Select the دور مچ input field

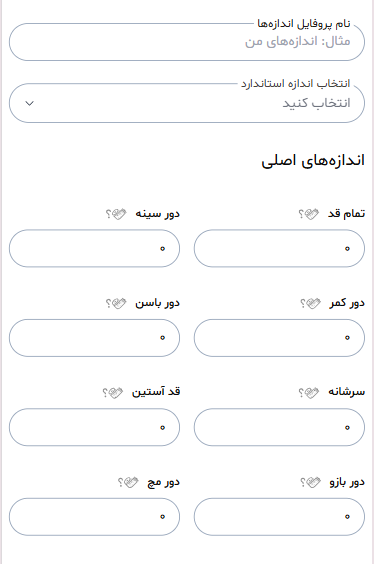94,517
